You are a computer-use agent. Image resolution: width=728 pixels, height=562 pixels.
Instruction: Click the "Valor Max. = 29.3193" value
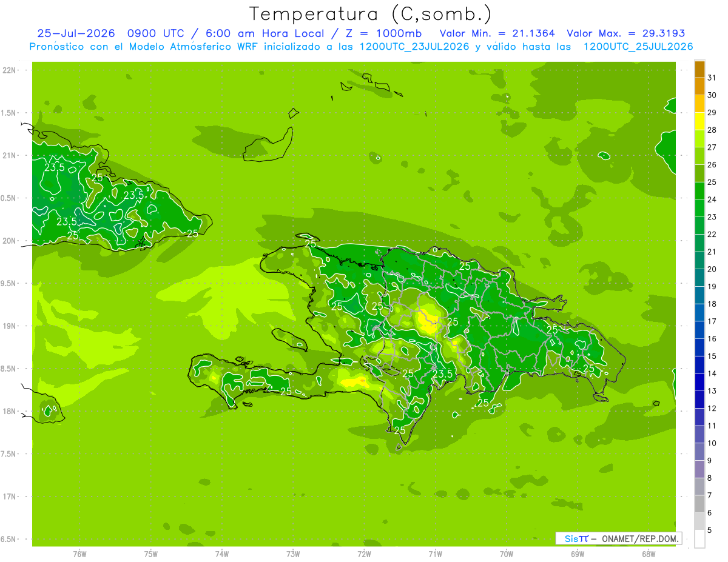tap(626, 33)
